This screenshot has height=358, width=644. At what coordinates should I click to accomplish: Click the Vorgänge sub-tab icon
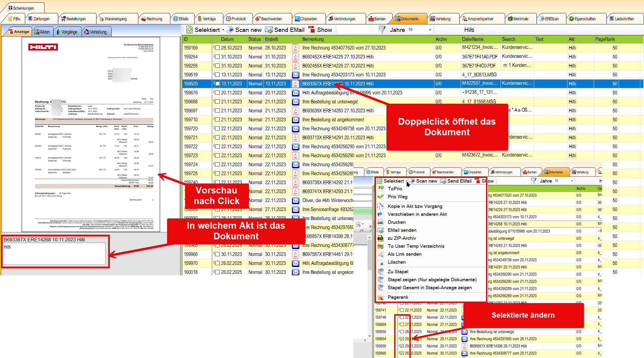coord(58,32)
